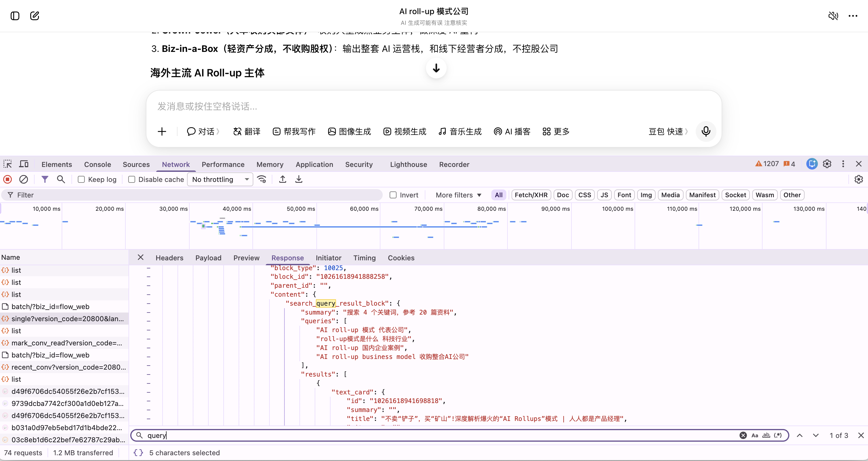Activate the DevTools inspect element picker
This screenshot has height=461, width=868.
point(7,164)
